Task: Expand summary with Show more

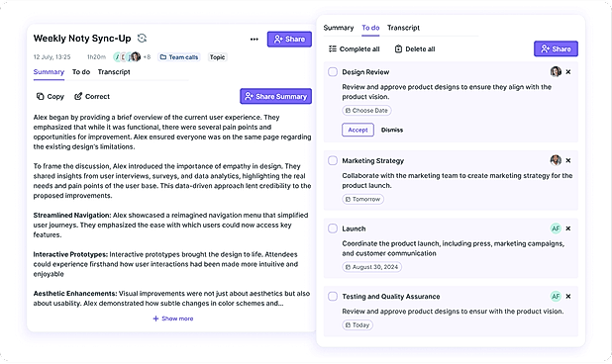Action: (x=173, y=318)
